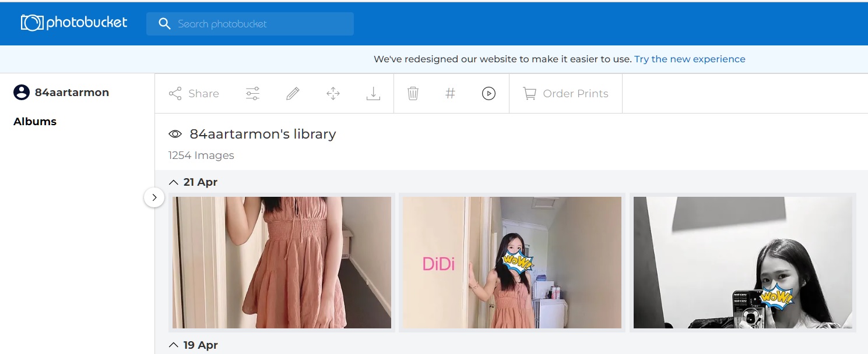Viewport: 868px width, 354px height.
Task: Open the 84aartarmon profile name
Action: (x=72, y=93)
